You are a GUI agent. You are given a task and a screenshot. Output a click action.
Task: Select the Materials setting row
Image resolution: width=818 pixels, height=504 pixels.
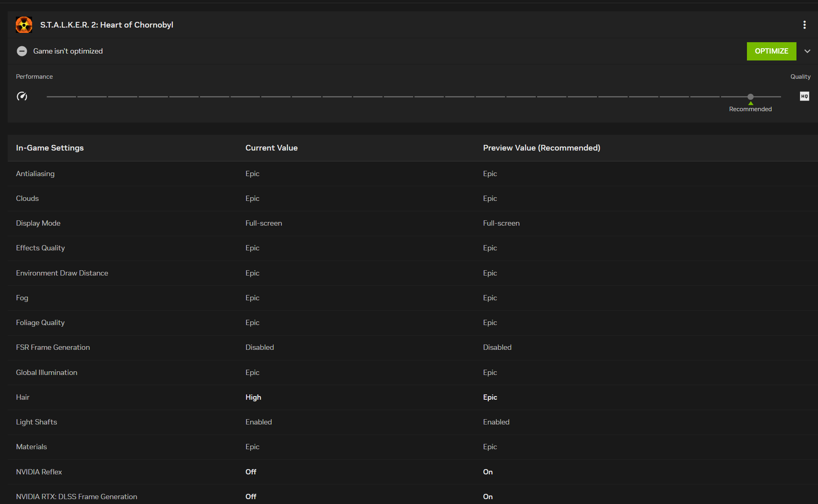click(x=413, y=447)
